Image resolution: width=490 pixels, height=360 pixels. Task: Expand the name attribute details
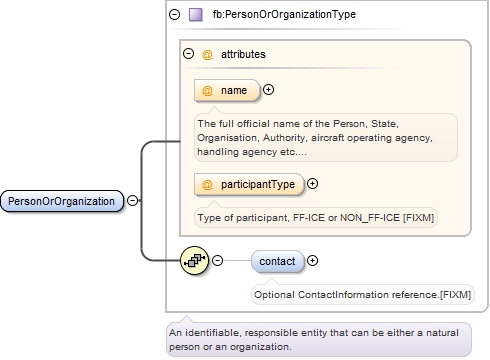pos(268,90)
